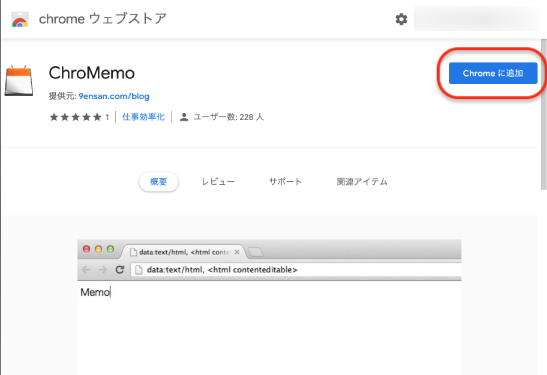The width and height of the screenshot is (547, 375).
Task: Click the page's vertical scrollbar
Action: click(544, 114)
